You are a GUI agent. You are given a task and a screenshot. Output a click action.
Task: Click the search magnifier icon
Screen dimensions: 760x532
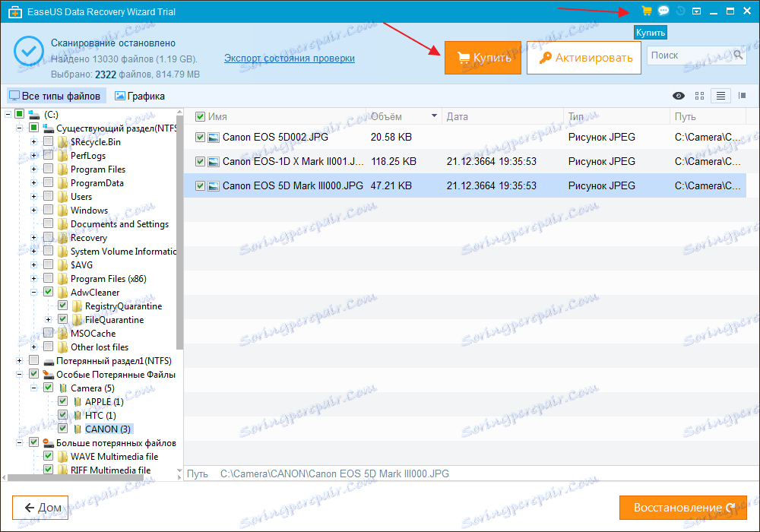point(738,55)
